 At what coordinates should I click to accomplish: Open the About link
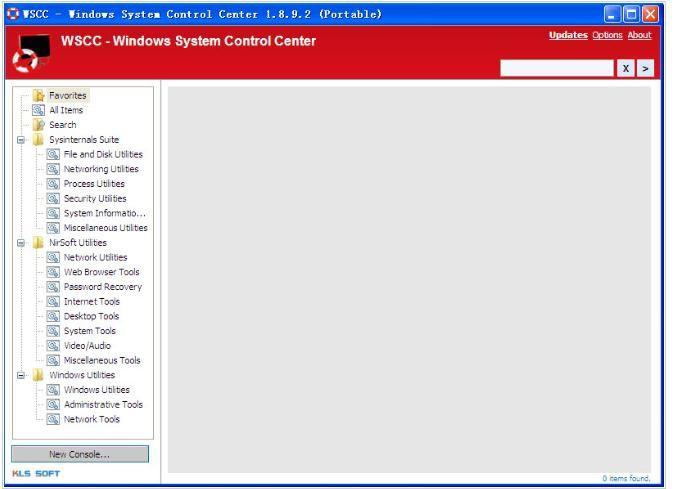639,35
